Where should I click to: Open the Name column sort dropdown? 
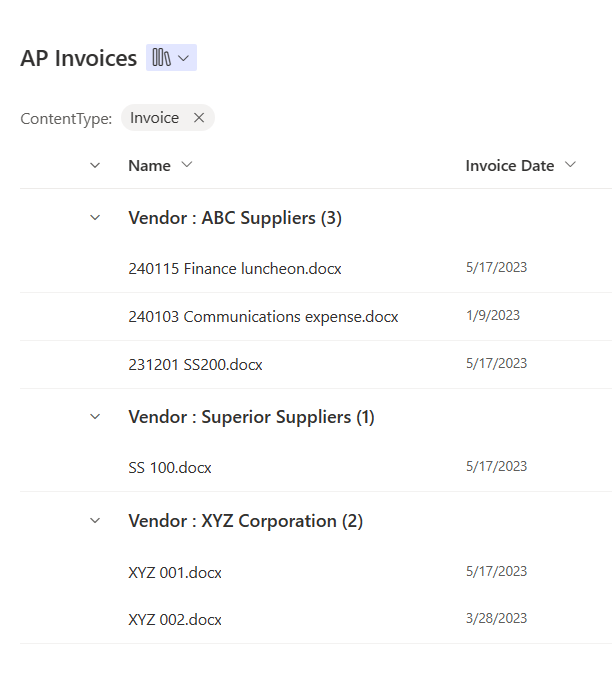pyautogui.click(x=186, y=165)
